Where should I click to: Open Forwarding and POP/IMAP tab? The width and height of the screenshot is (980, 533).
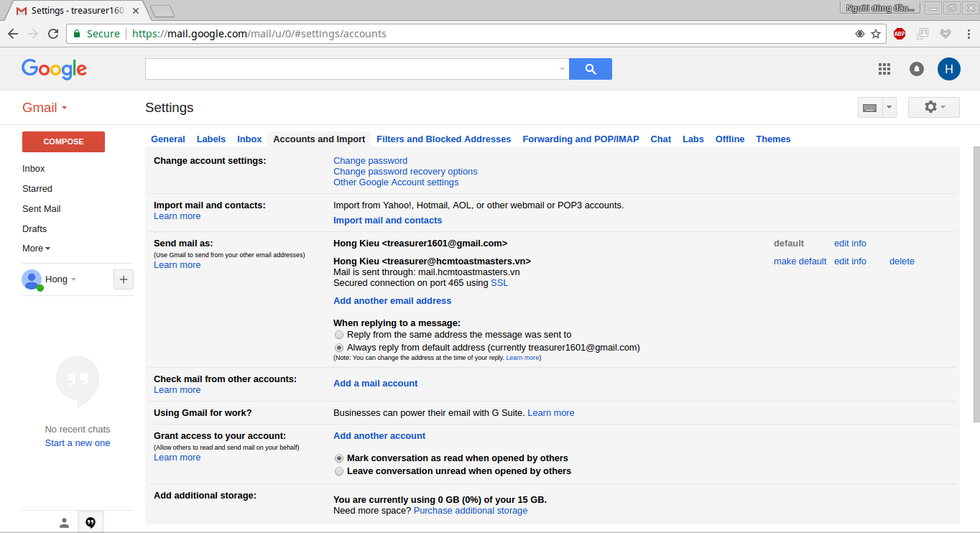pyautogui.click(x=581, y=139)
